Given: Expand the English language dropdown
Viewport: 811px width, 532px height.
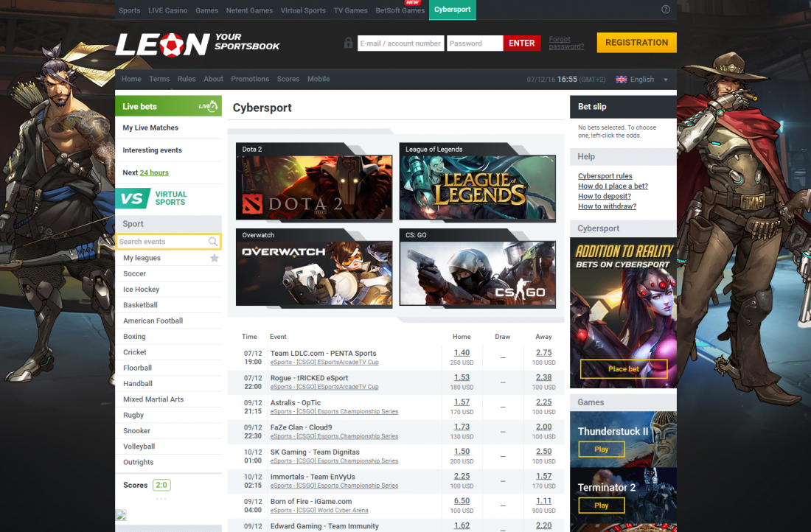Looking at the screenshot, I should point(642,79).
